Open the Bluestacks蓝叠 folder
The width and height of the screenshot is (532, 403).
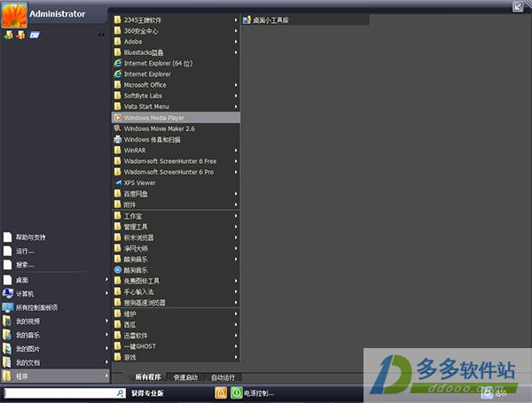[x=176, y=52]
